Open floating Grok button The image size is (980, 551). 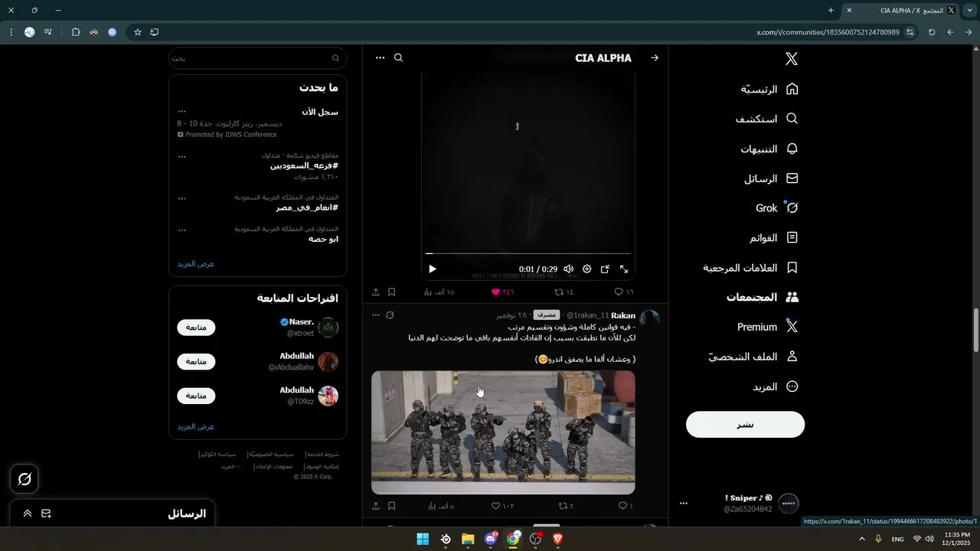24,479
